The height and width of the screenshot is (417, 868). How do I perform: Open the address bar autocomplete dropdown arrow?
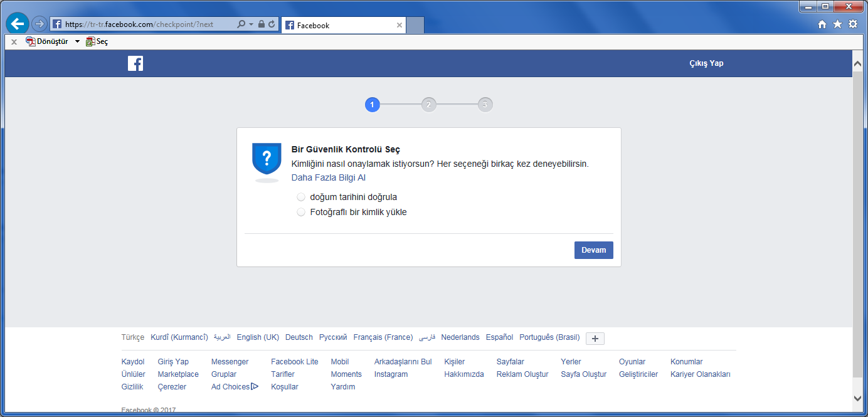tap(251, 24)
